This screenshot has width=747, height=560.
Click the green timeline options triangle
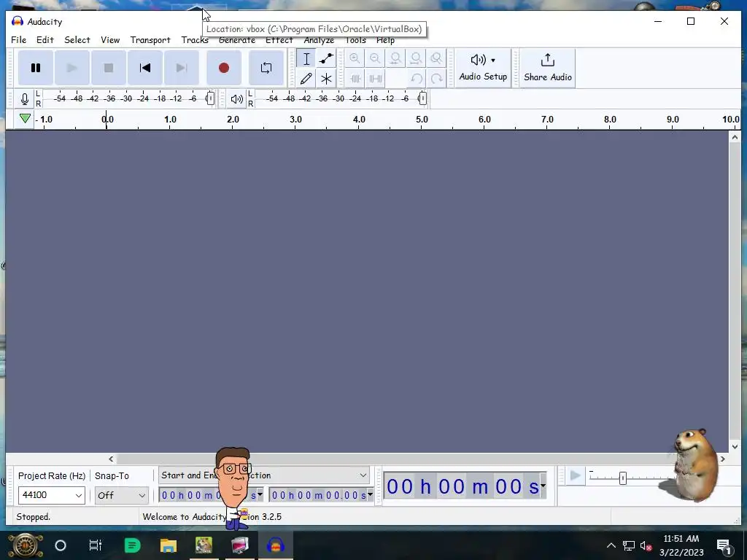(26, 119)
